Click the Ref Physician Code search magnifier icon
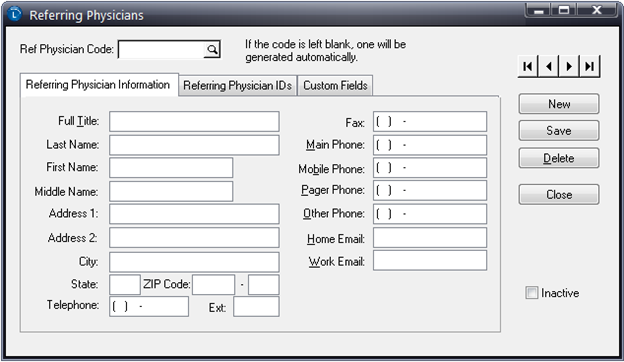 tap(212, 49)
